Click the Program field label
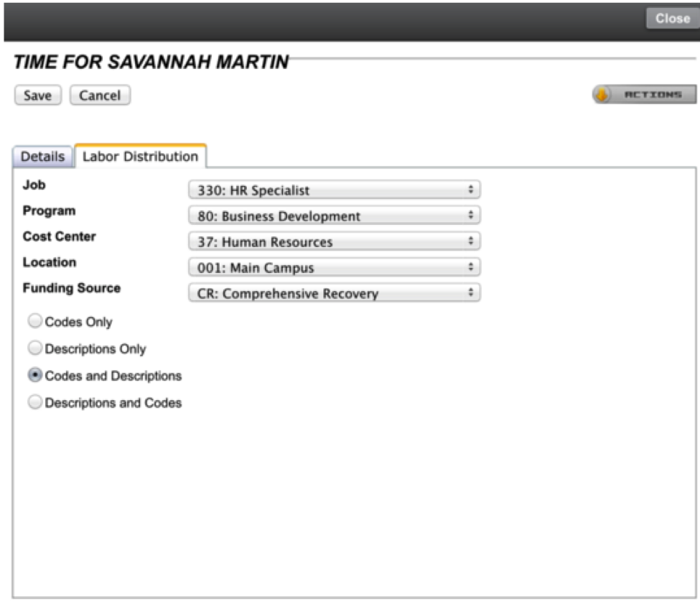The width and height of the screenshot is (700, 602). tap(49, 210)
